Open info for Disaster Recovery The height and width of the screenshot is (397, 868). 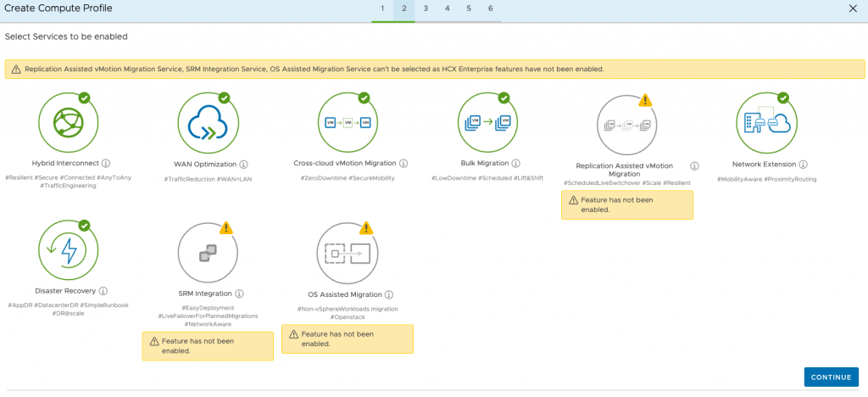tap(103, 291)
